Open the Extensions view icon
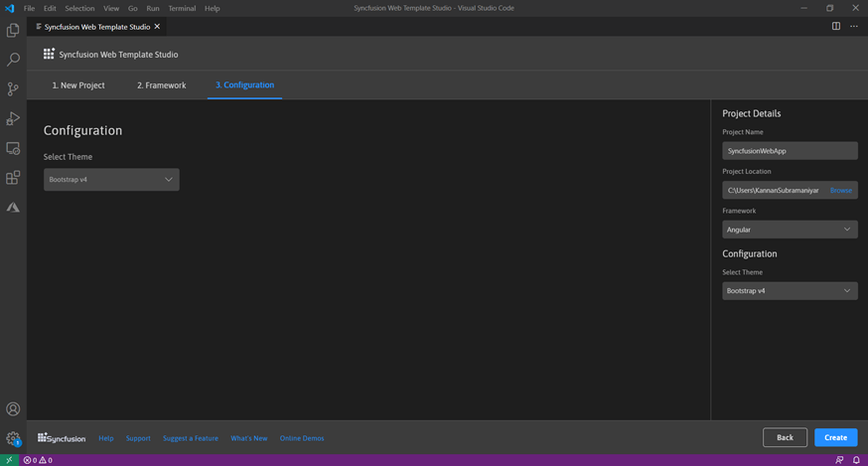Screen dimensions: 868x466 pyautogui.click(x=13, y=179)
